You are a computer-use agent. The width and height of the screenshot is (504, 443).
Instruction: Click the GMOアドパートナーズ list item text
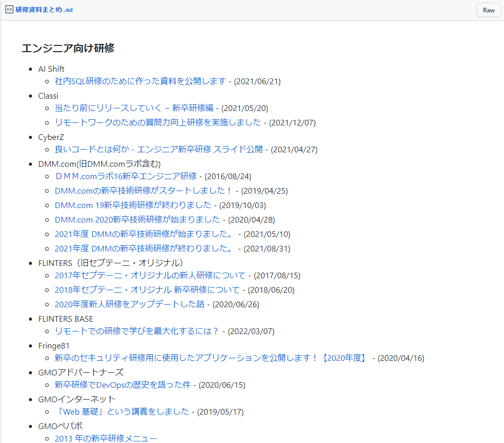[81, 373]
